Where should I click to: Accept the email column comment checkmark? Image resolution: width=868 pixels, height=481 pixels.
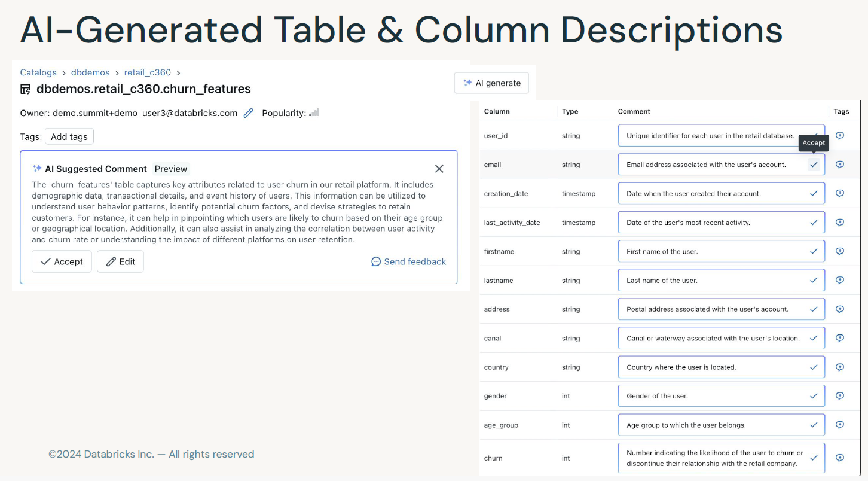click(813, 165)
